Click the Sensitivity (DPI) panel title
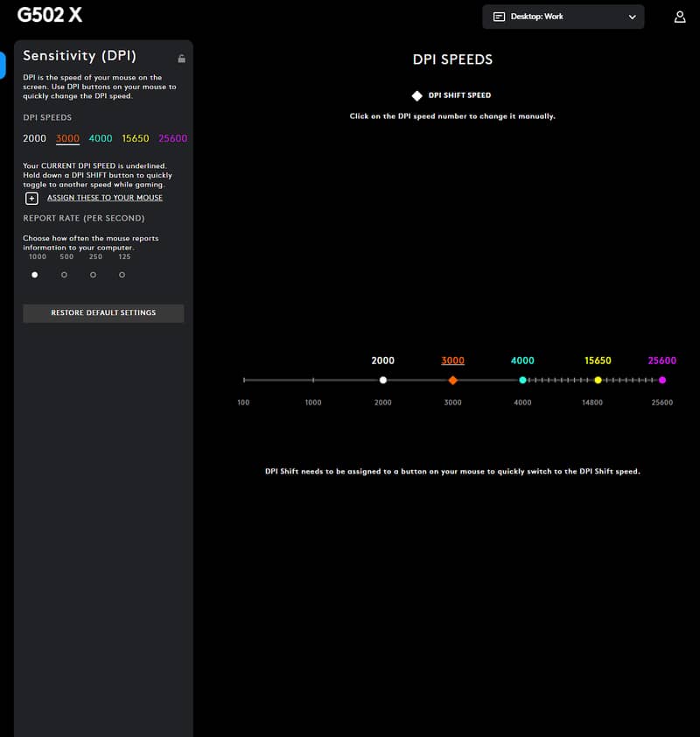 tap(80, 56)
